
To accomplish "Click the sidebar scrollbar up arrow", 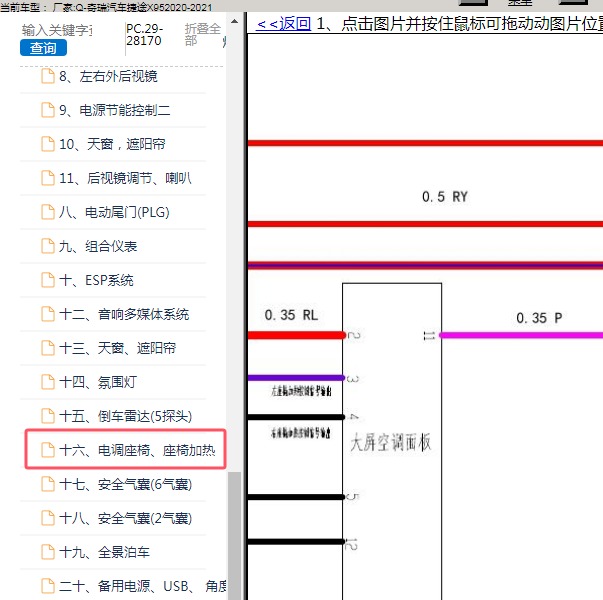I will [235, 22].
